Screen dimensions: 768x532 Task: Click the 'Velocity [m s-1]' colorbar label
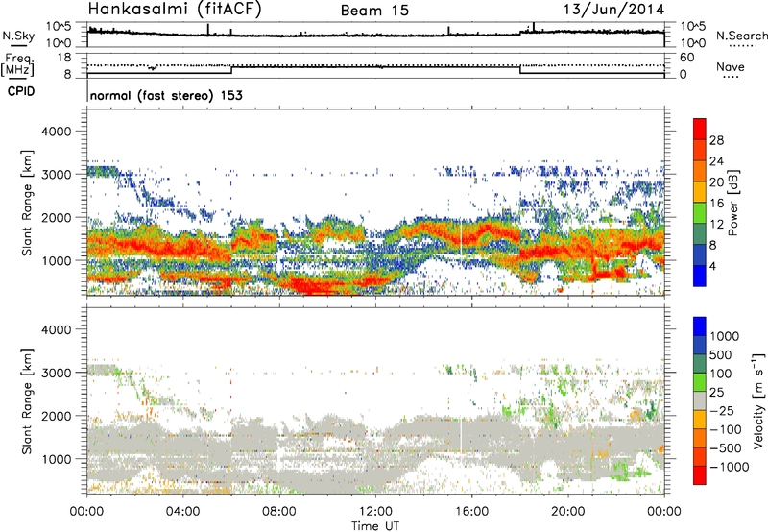pos(758,400)
